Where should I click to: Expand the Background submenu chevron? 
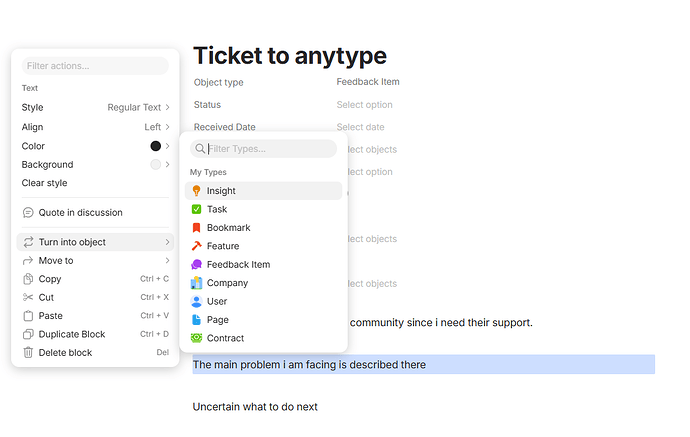tap(167, 165)
